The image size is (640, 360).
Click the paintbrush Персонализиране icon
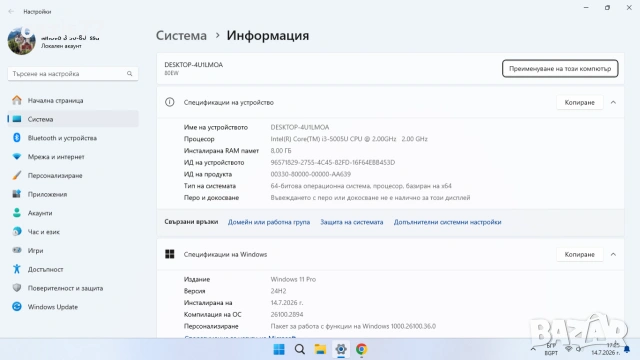[x=17, y=175]
